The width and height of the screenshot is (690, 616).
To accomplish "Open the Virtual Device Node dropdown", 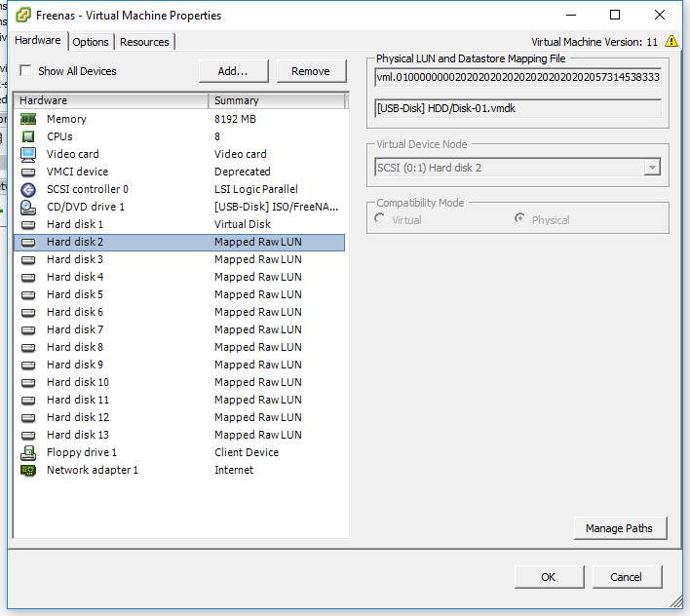I will point(652,168).
